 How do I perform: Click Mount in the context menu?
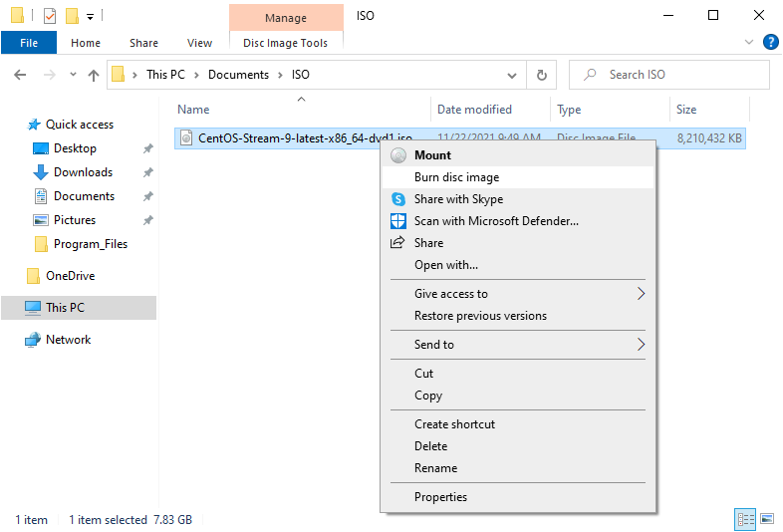432,155
